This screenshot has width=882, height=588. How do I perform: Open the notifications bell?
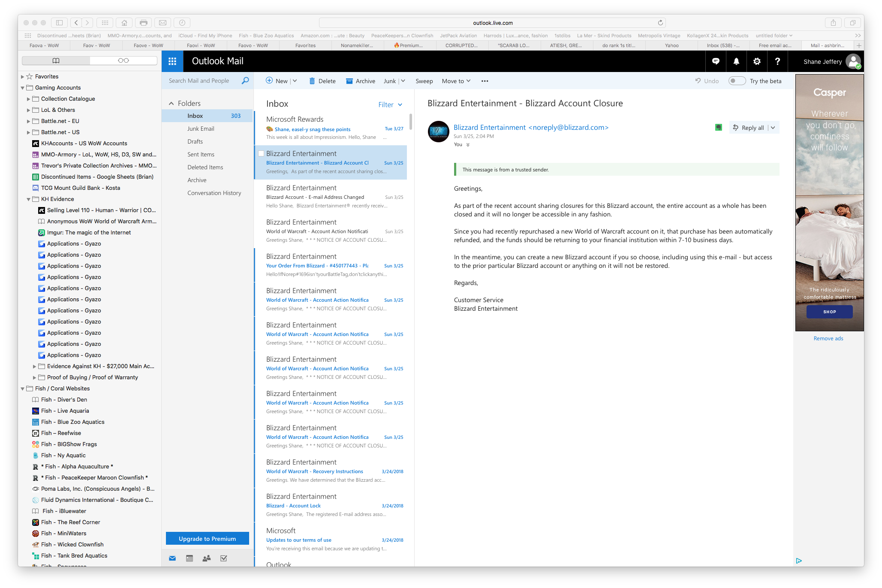736,61
